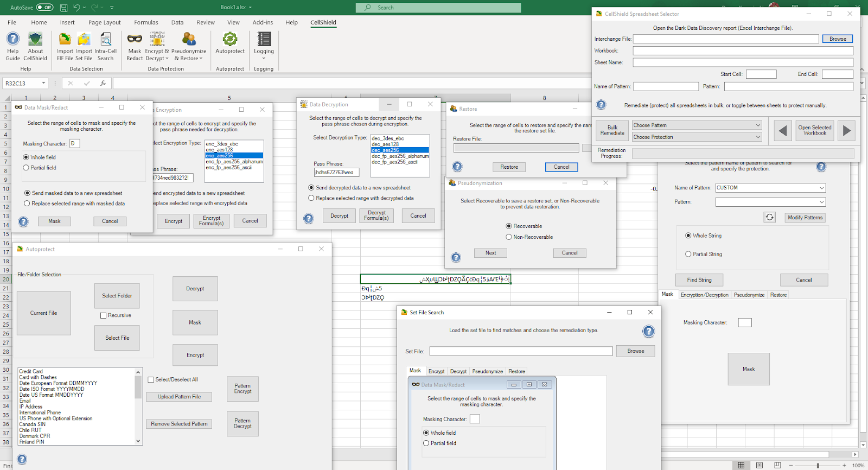Image resolution: width=868 pixels, height=470 pixels.
Task: Click Browse button for Interchange File
Action: coord(838,39)
